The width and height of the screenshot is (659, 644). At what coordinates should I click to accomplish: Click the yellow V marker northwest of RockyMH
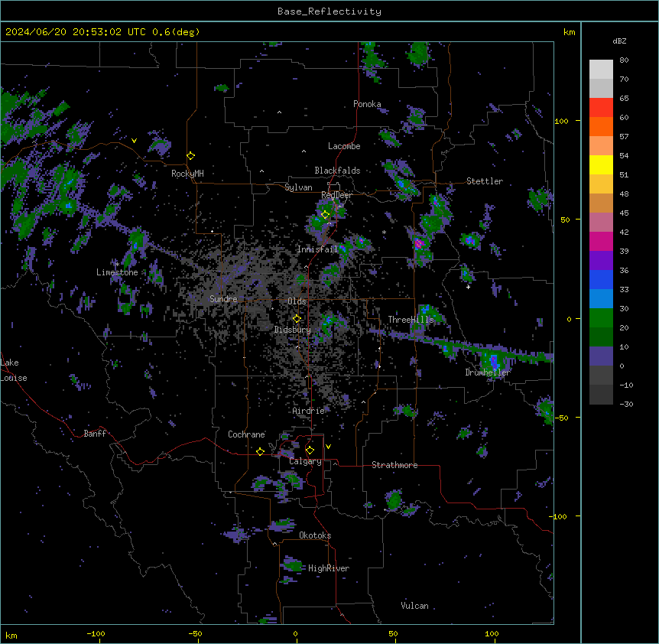click(x=134, y=141)
